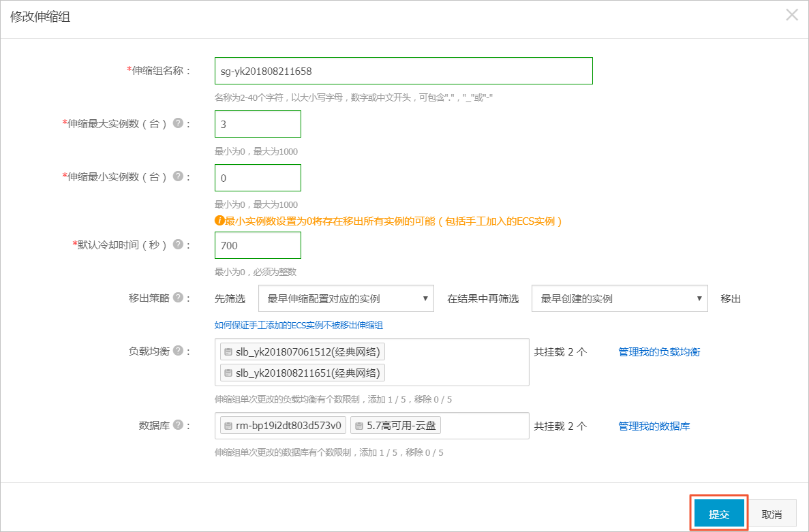Click the orange info icon in the minimum instance warning
This screenshot has height=532, width=809.
coord(219,221)
